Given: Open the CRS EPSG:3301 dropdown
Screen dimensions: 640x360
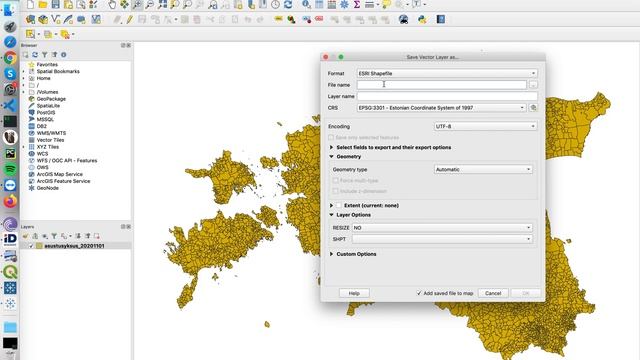Looking at the screenshot, I should (x=441, y=108).
